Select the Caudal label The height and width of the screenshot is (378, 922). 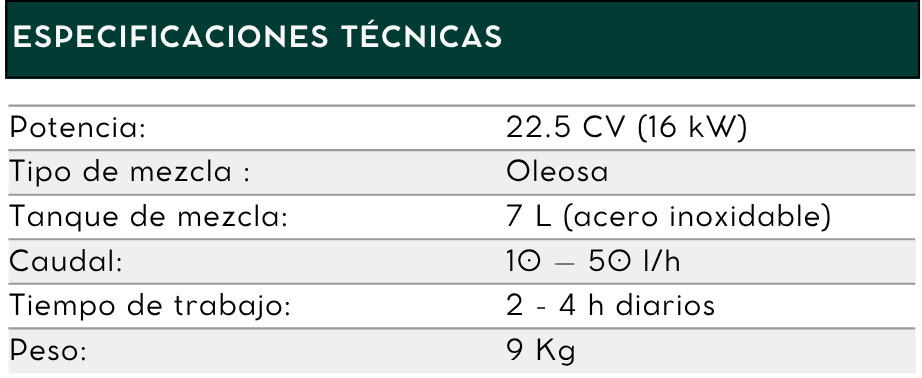(x=66, y=261)
